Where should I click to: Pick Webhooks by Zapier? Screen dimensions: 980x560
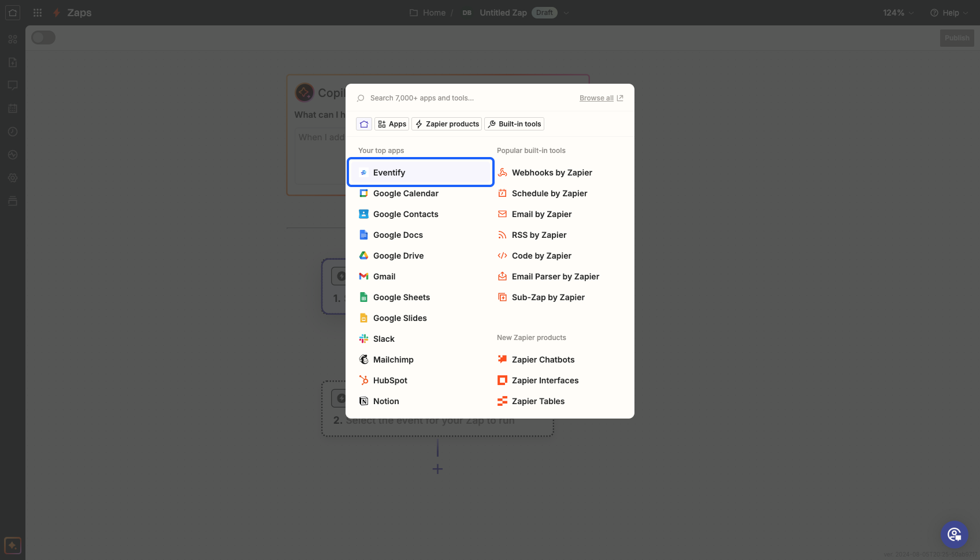[559, 173]
